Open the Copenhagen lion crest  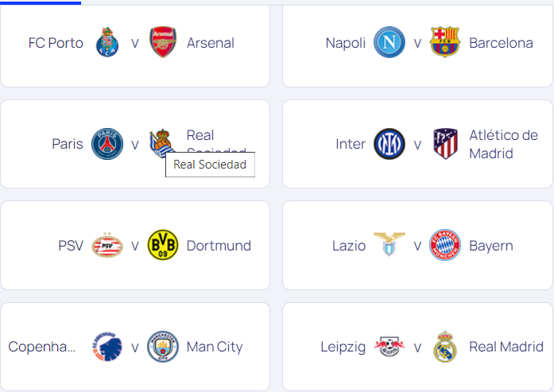point(107,347)
